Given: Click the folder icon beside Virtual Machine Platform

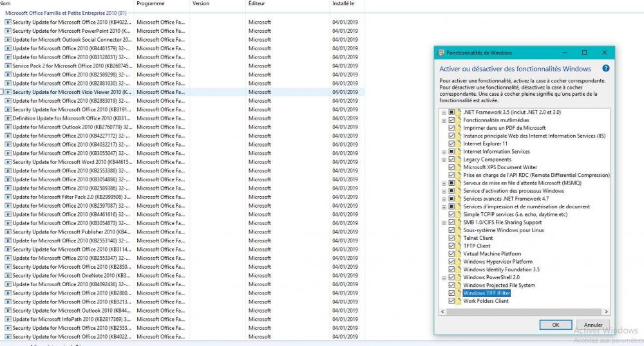Looking at the screenshot, I should pos(459,253).
